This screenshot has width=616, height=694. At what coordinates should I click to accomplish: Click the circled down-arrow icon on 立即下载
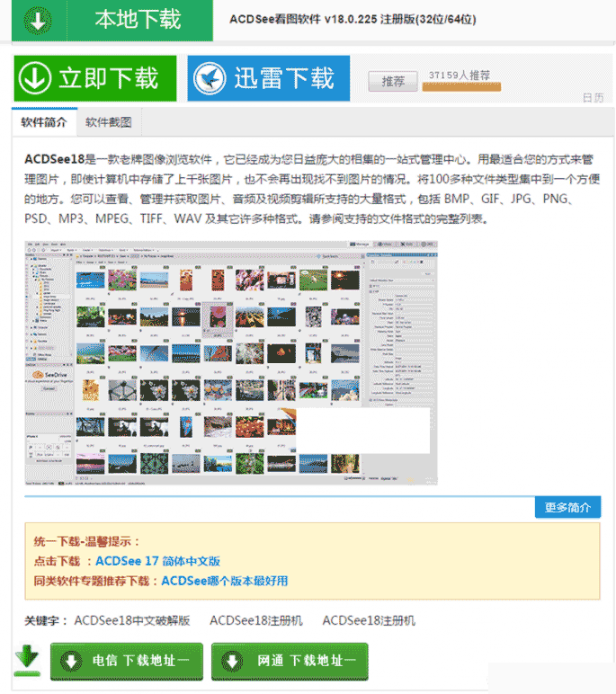[x=36, y=78]
